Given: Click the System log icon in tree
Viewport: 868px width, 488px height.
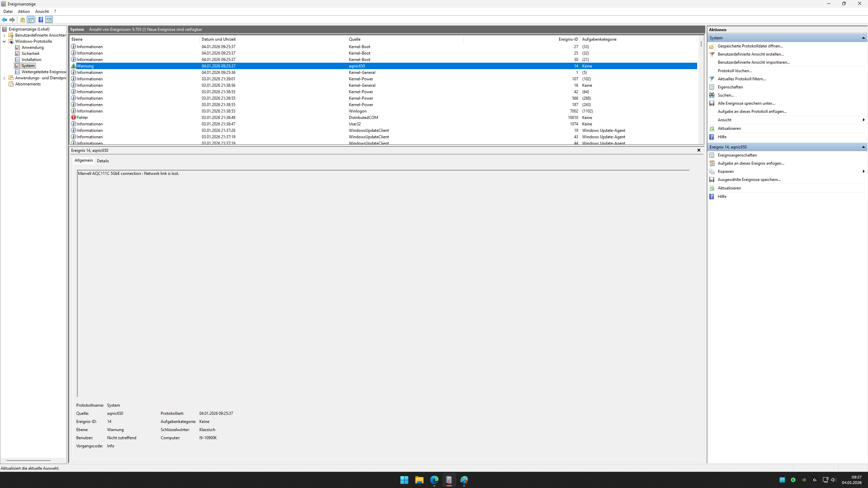Looking at the screenshot, I should 17,66.
